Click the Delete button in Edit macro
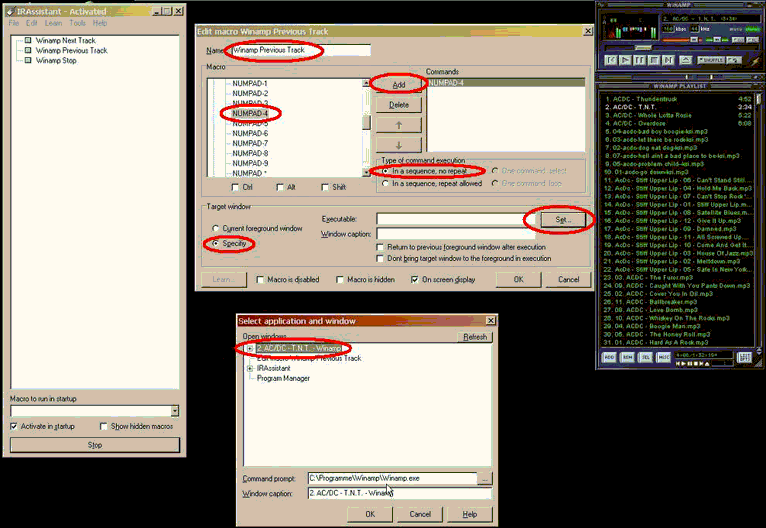Screen dimensions: 766x528 coord(399,104)
